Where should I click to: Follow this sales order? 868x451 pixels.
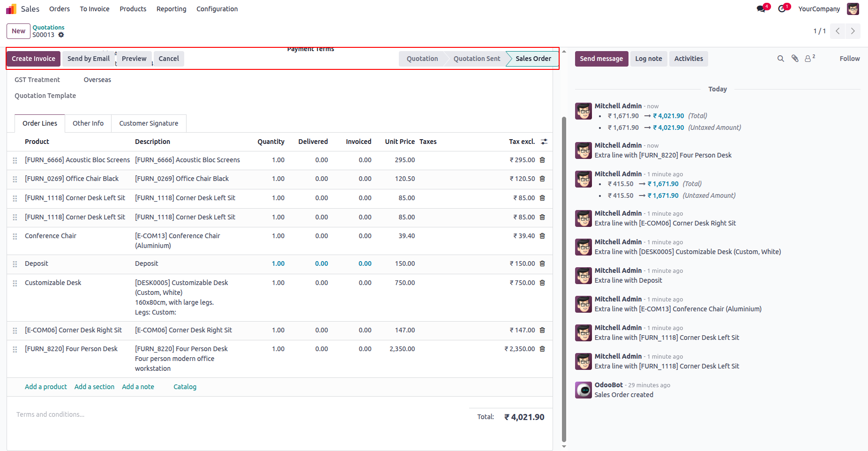pos(850,59)
